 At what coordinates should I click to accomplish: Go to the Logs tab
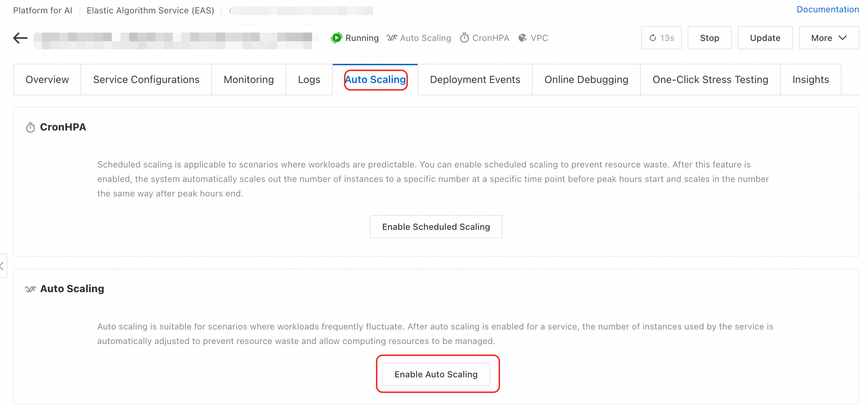click(x=309, y=80)
